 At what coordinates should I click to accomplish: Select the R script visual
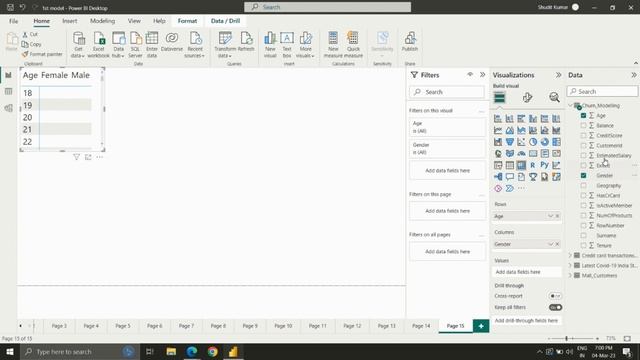point(533,165)
